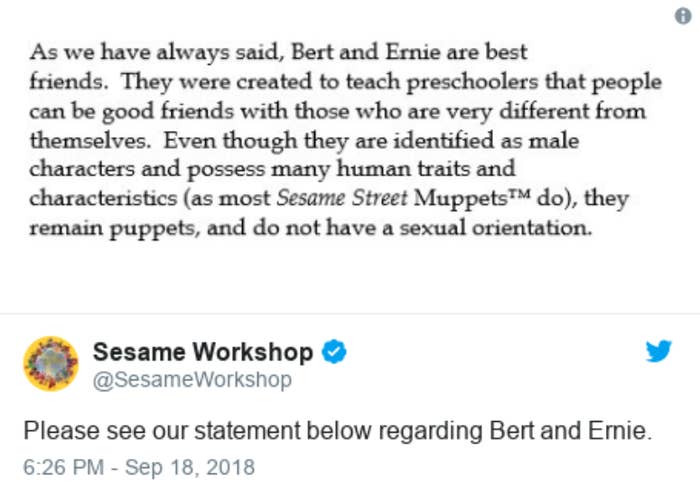
Task: Click the 6:26 PM - Sep 18, 2018 timestamp
Action: click(x=139, y=467)
